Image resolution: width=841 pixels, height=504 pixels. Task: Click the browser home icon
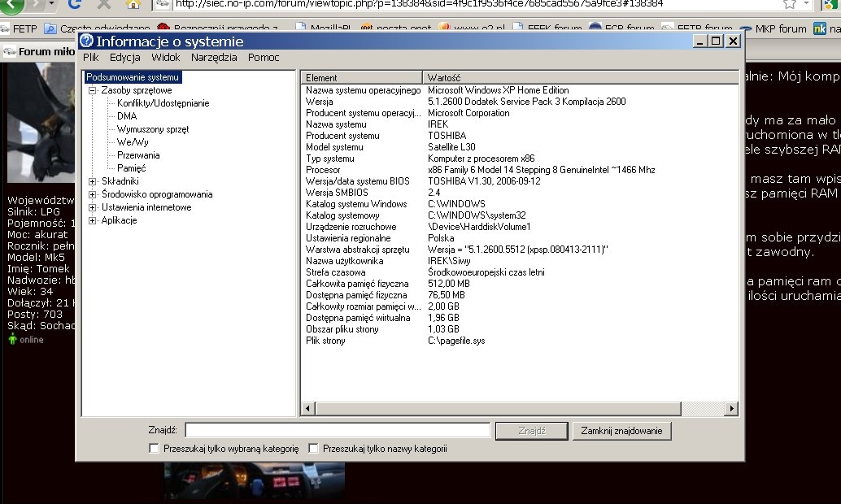pos(133,4)
